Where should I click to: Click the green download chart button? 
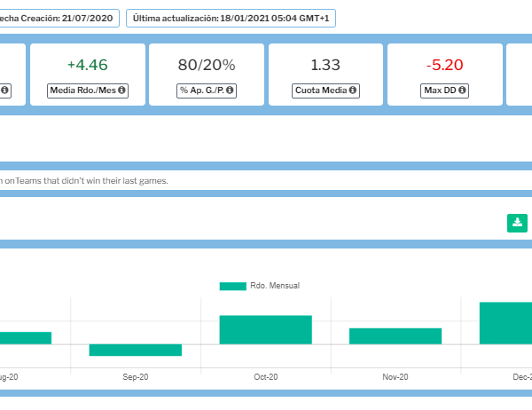point(517,223)
